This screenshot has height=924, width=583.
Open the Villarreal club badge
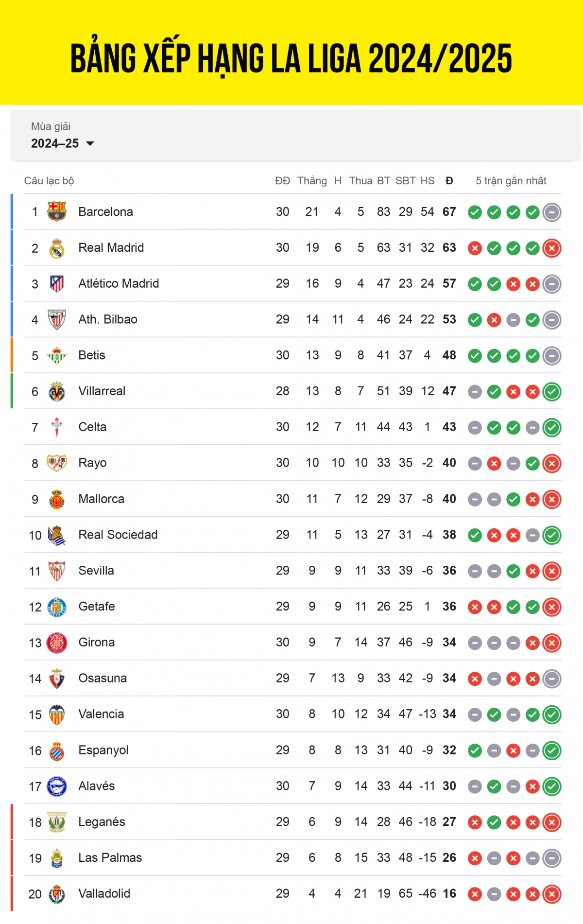[57, 391]
